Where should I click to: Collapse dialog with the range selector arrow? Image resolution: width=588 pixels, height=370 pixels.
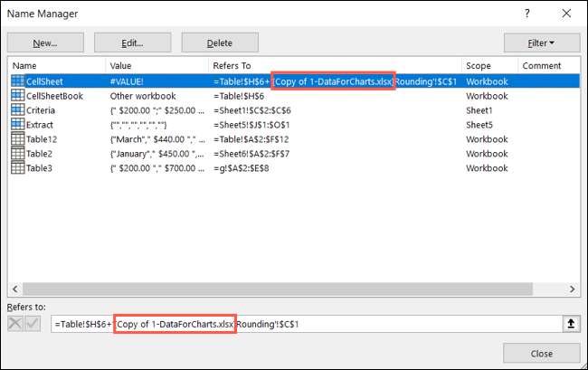571,324
